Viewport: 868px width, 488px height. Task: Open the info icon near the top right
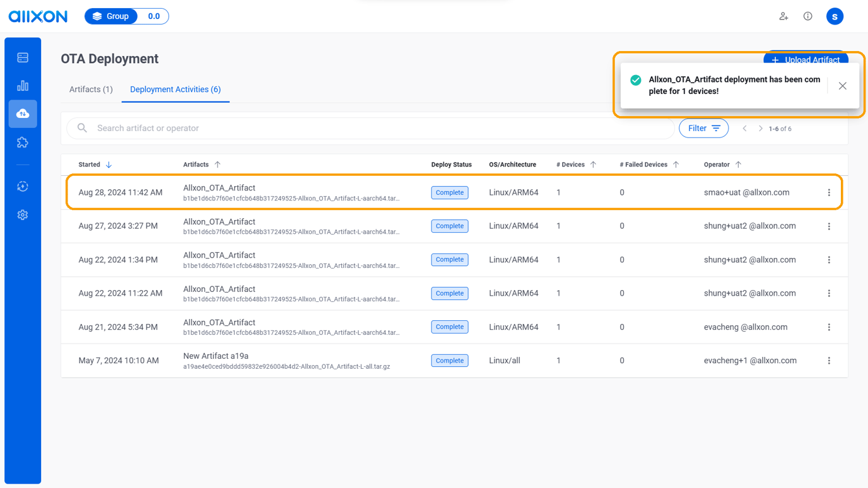click(807, 16)
